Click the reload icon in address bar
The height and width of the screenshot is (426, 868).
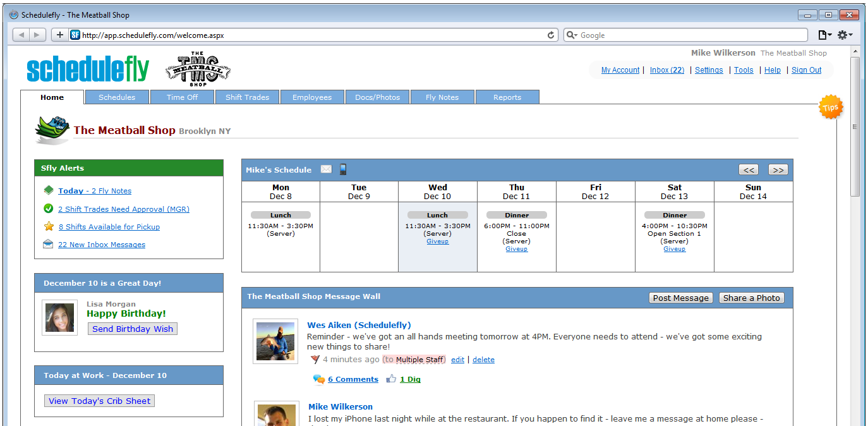tap(551, 35)
